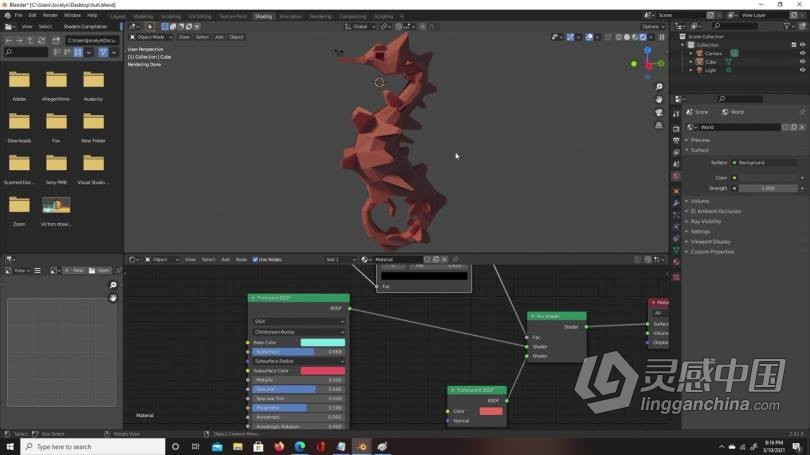Adjust the Roughness slider on Principled BSDF
Screen dimensions: 810x455
299,408
